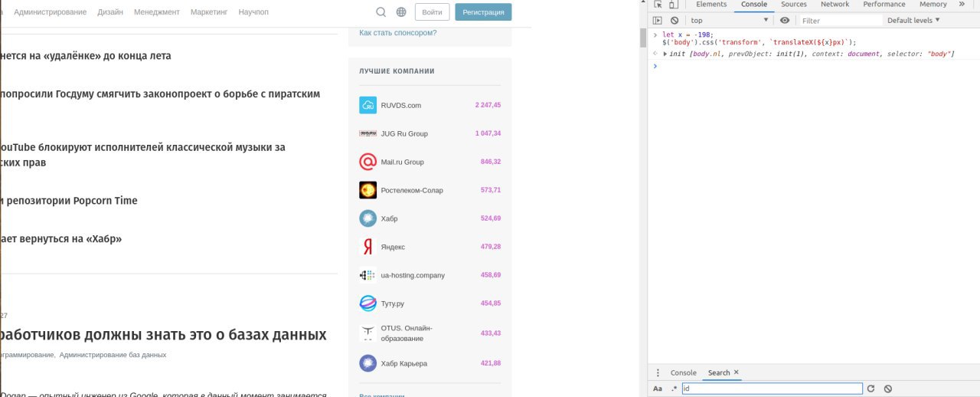
Task: Open headline about вернуться на «Хабр»
Action: 60,239
